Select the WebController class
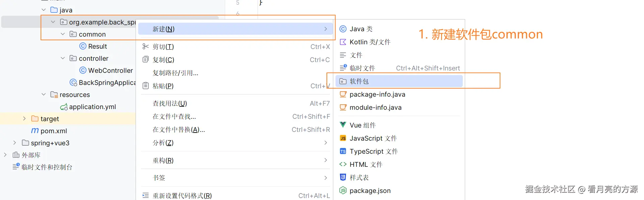Viewport: 644px width, 200px height. point(110,70)
